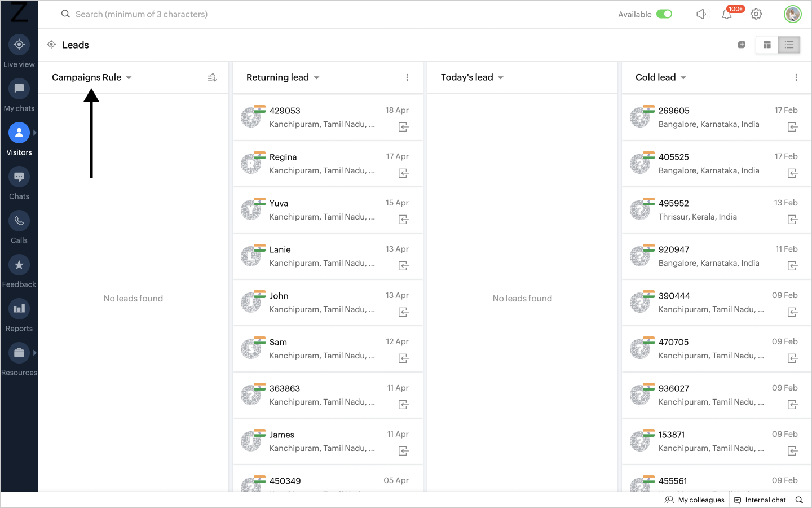Expand the Cold lead dropdown
Screen dimensions: 812x508
pos(683,78)
